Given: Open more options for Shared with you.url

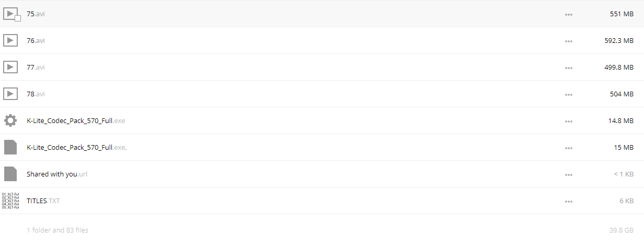Looking at the screenshot, I should click(x=569, y=174).
